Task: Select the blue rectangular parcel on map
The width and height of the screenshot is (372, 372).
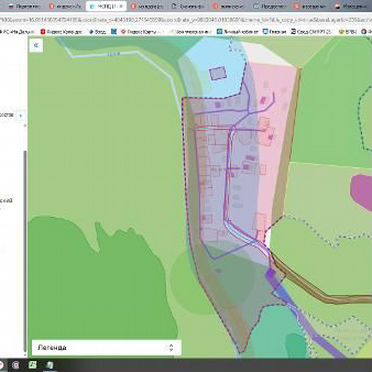Action: [218, 73]
